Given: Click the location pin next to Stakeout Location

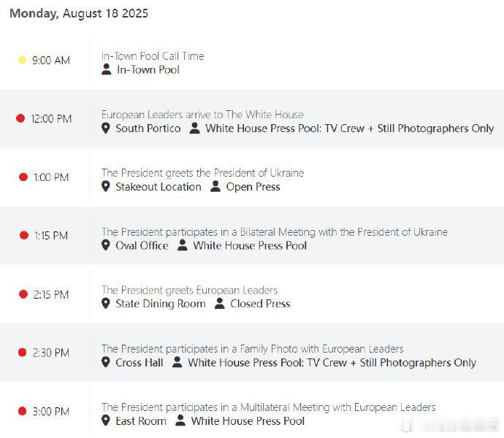Looking at the screenshot, I should click(x=105, y=187).
